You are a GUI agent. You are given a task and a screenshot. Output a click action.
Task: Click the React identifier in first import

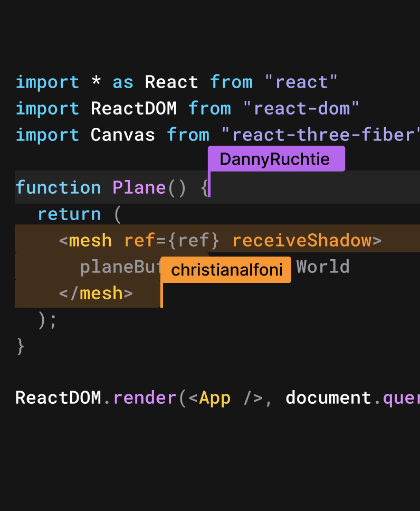pyautogui.click(x=171, y=82)
